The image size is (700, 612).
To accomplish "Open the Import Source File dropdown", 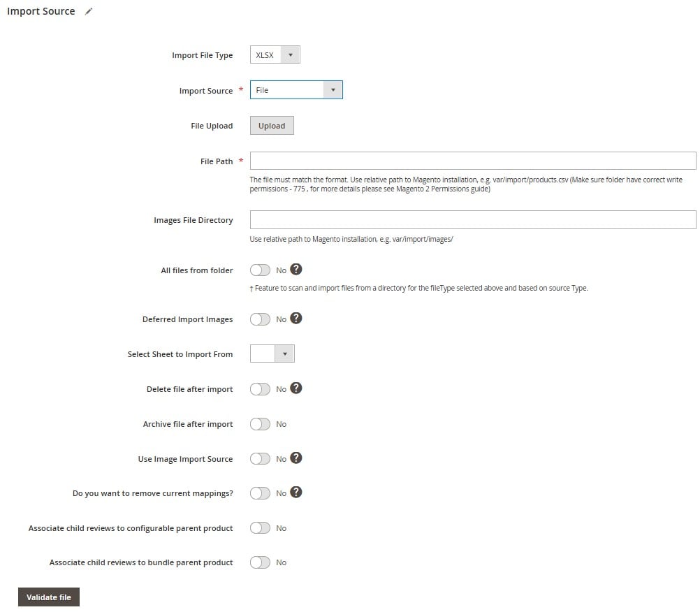I will (296, 89).
